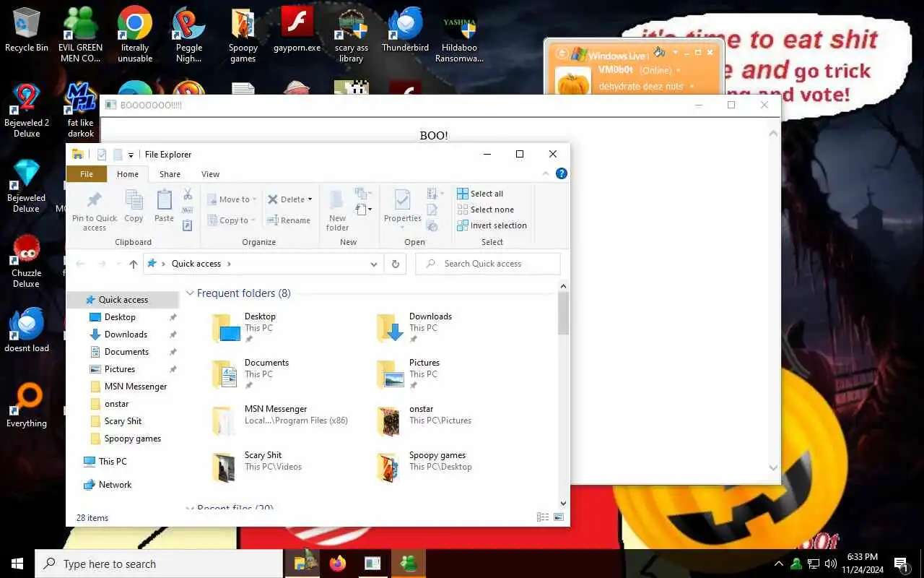The width and height of the screenshot is (924, 578).
Task: Click the taskbar search box
Action: (x=159, y=564)
